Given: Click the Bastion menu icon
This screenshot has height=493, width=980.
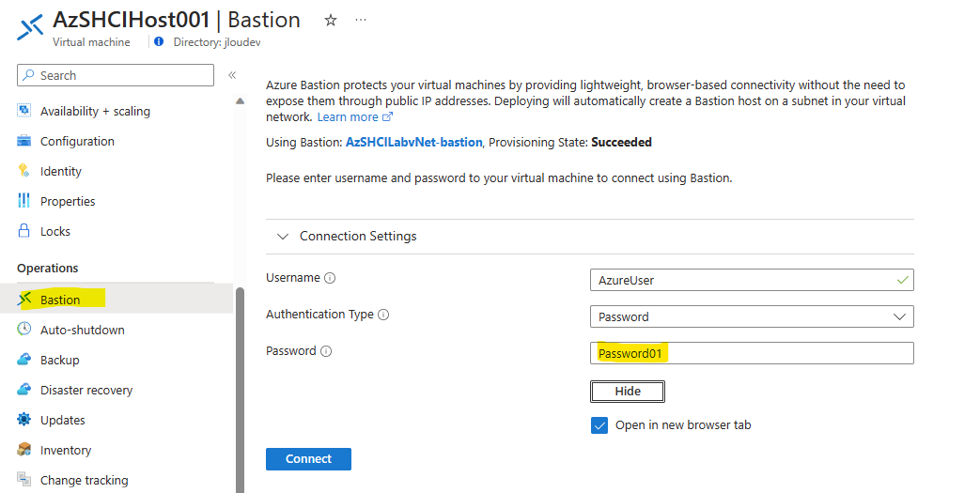Looking at the screenshot, I should [24, 300].
